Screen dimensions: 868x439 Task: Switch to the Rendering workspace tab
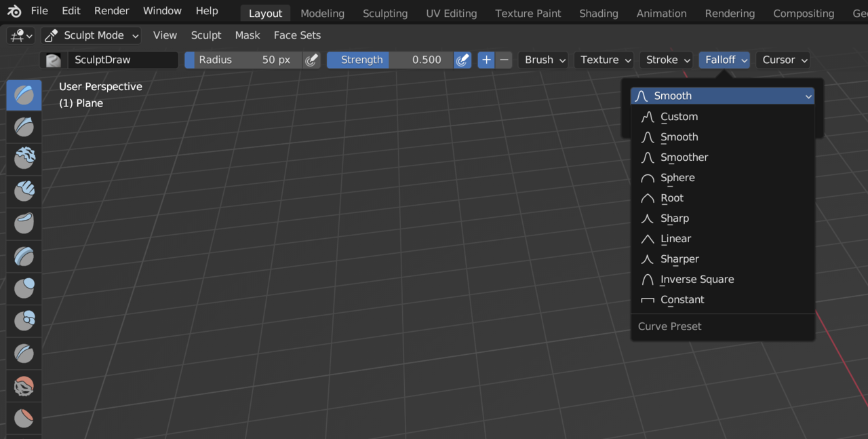[x=730, y=14]
